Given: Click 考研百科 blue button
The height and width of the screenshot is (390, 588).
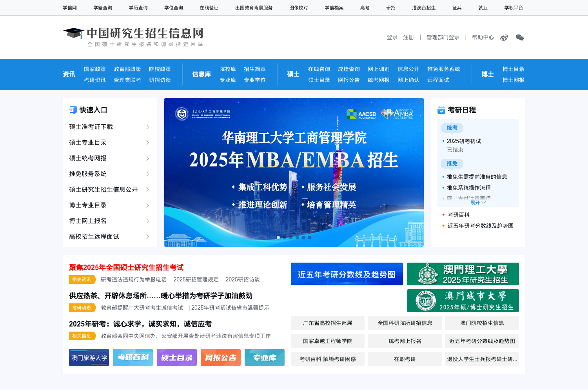Looking at the screenshot, I should [x=133, y=357].
